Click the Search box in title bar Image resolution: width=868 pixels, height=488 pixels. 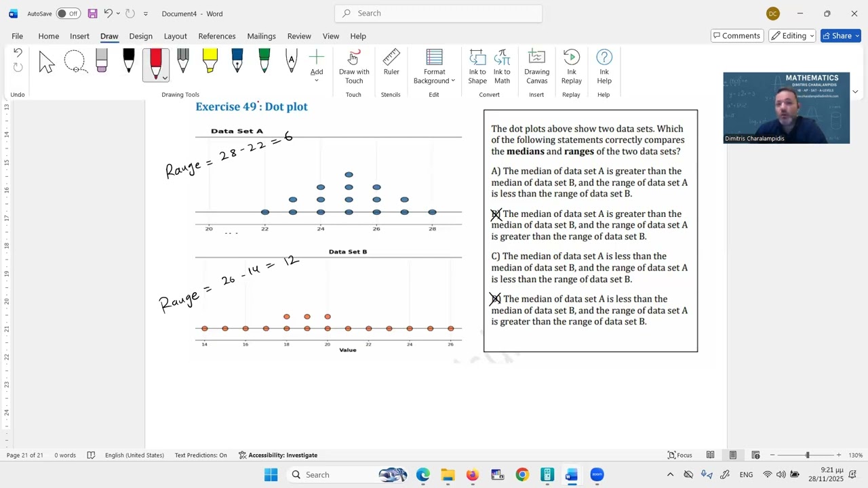pos(438,13)
